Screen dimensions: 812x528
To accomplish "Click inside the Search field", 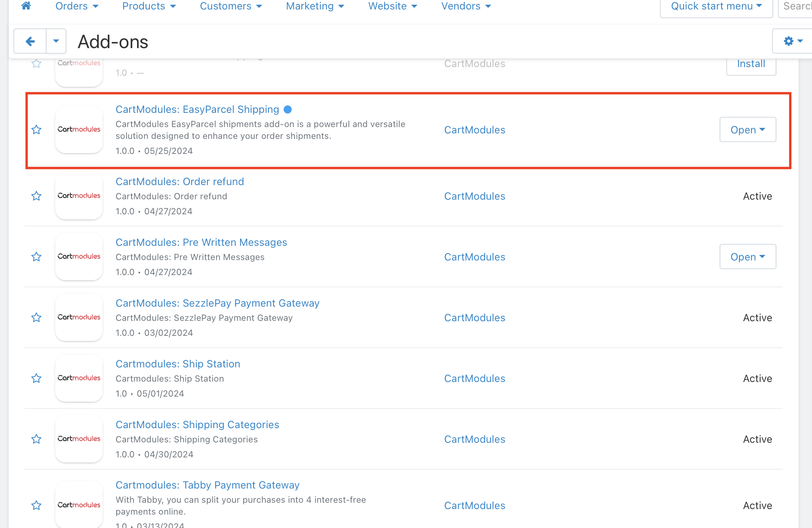I will tap(798, 6).
